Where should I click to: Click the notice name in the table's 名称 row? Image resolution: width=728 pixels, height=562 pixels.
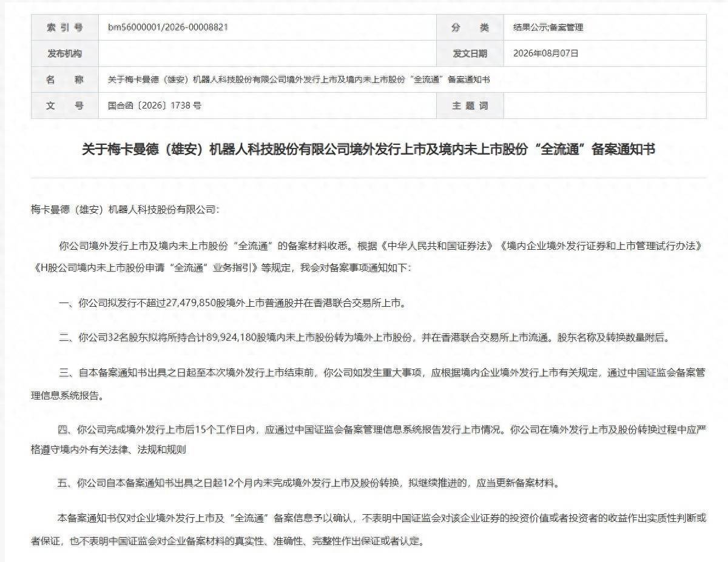coord(298,79)
